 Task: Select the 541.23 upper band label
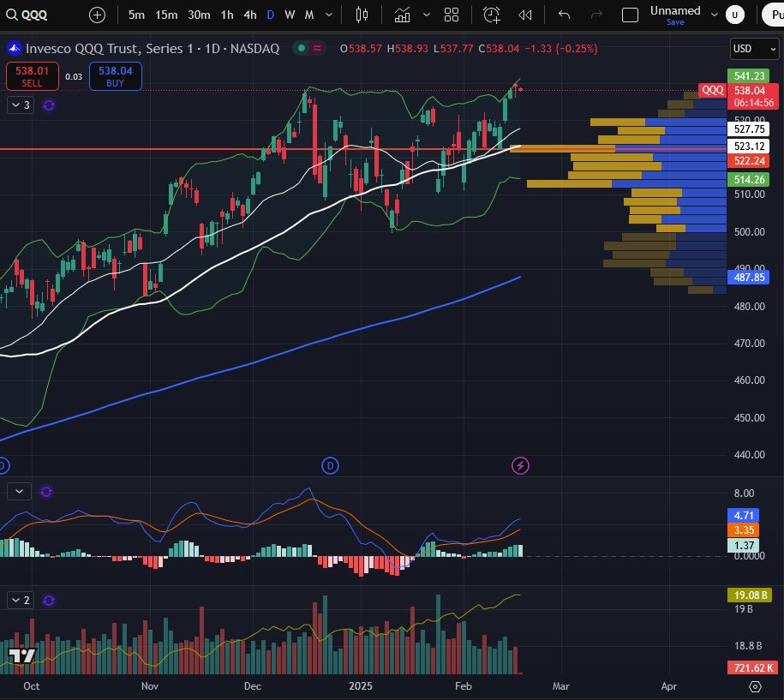[749, 75]
